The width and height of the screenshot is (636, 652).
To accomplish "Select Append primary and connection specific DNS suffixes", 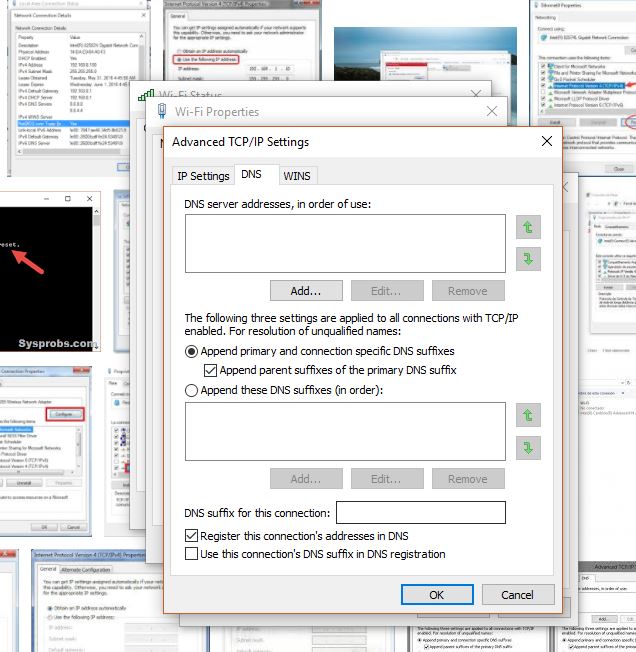I will (x=191, y=351).
